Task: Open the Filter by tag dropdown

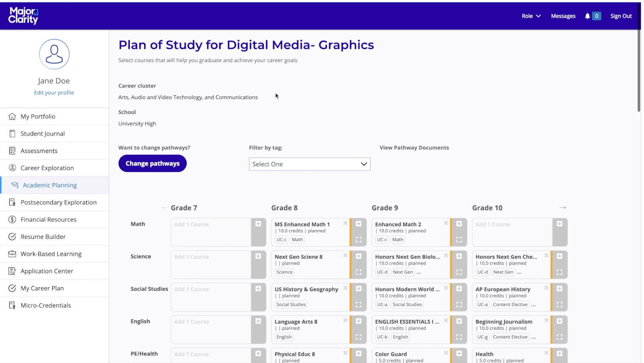Action: coord(310,164)
